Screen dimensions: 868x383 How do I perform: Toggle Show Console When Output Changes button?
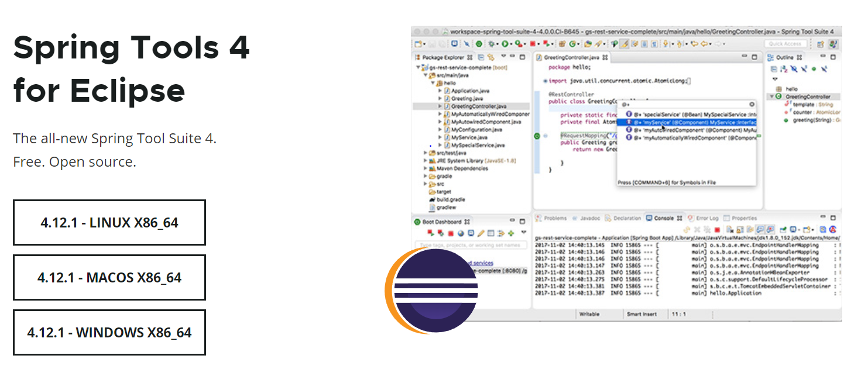760,229
